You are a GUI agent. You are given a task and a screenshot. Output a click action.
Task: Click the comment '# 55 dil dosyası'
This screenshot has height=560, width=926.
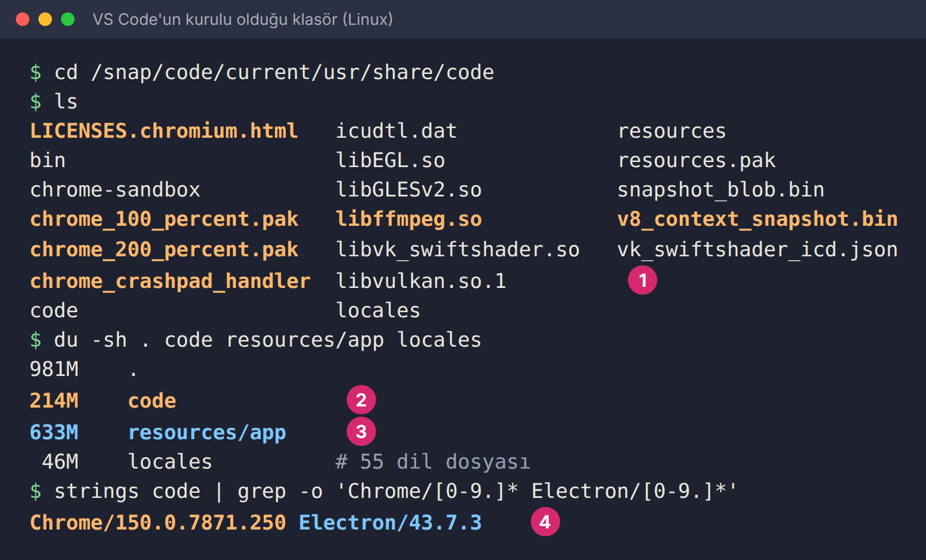(x=433, y=462)
